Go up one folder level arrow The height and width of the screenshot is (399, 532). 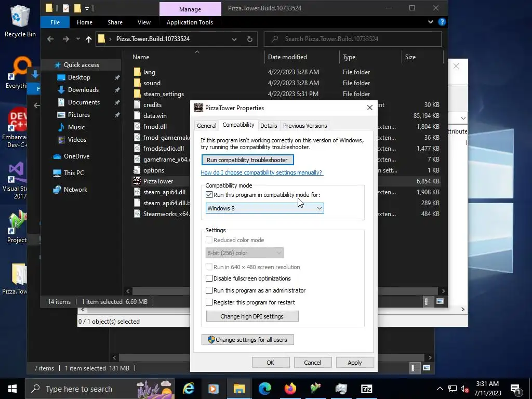click(x=88, y=39)
